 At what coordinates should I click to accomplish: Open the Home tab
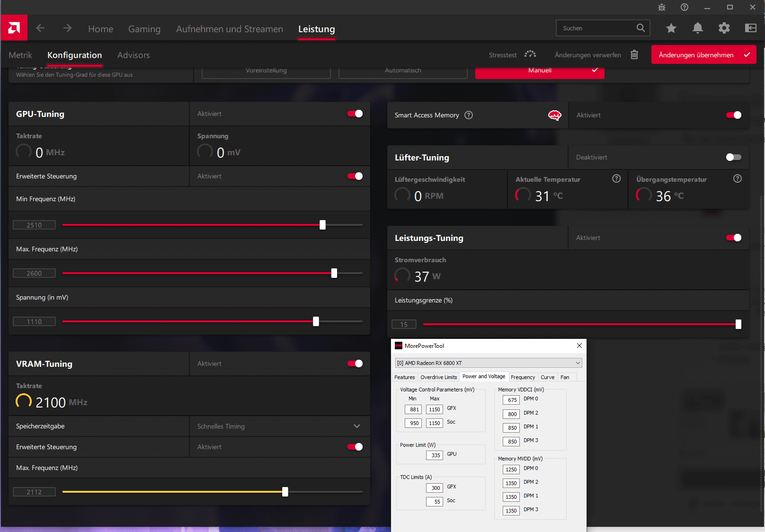(x=100, y=29)
